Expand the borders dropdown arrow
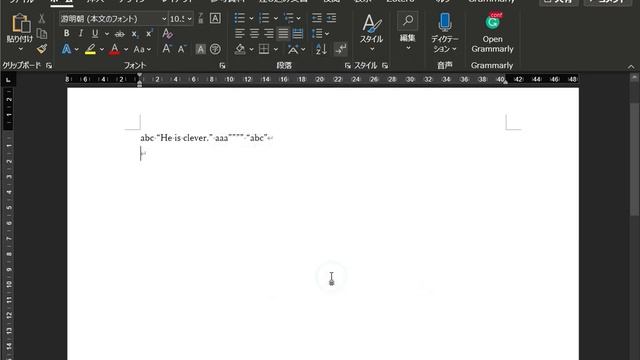This screenshot has width=640, height=360. coord(276,49)
